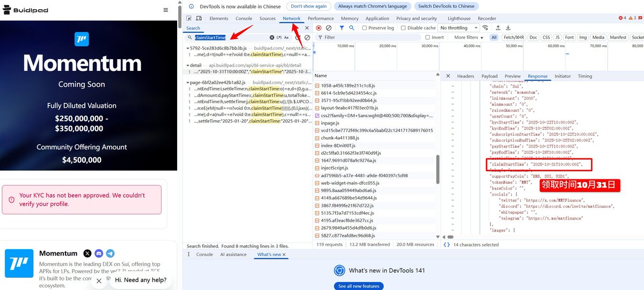Open the Preview tab of request

pyautogui.click(x=513, y=76)
